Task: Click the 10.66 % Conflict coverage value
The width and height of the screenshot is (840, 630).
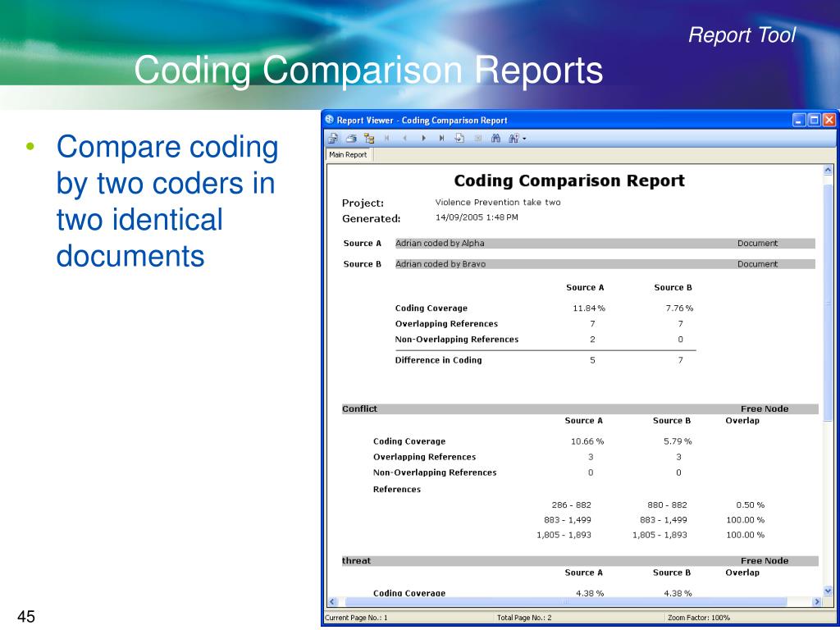Action: pos(587,441)
